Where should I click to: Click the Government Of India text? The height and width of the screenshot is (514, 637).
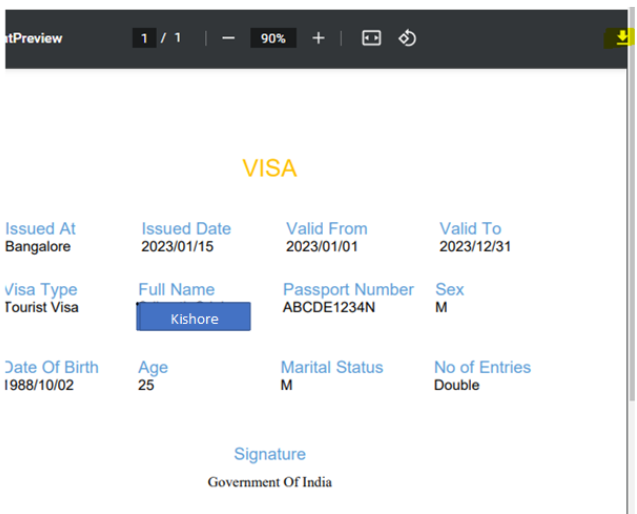tap(269, 482)
